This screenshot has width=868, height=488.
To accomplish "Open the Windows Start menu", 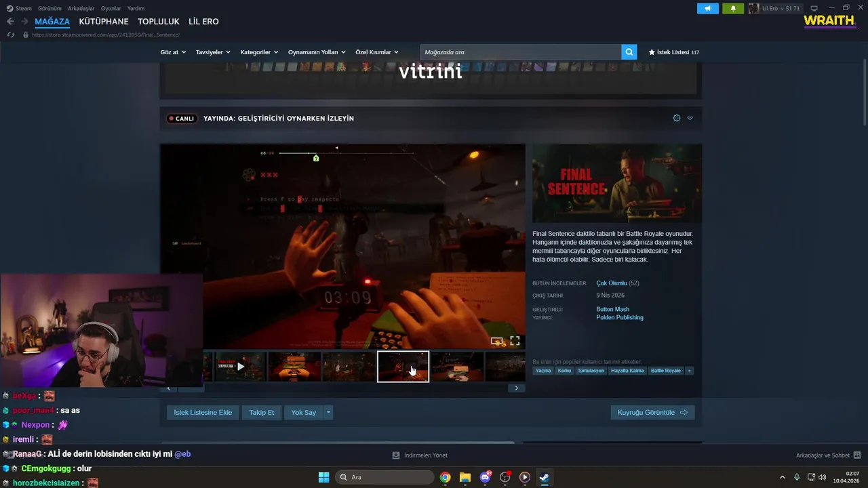I will click(x=323, y=477).
